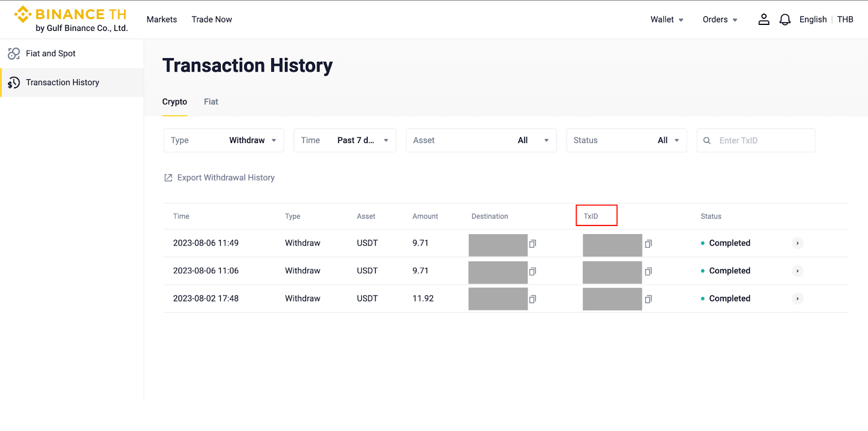This screenshot has width=868, height=431.
Task: Click the Type column header in table
Action: tap(292, 216)
